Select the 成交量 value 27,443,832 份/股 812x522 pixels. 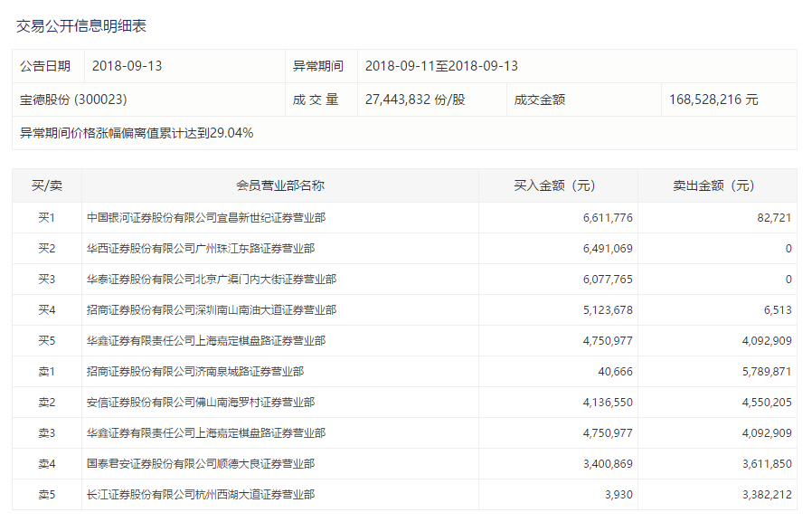pos(415,100)
